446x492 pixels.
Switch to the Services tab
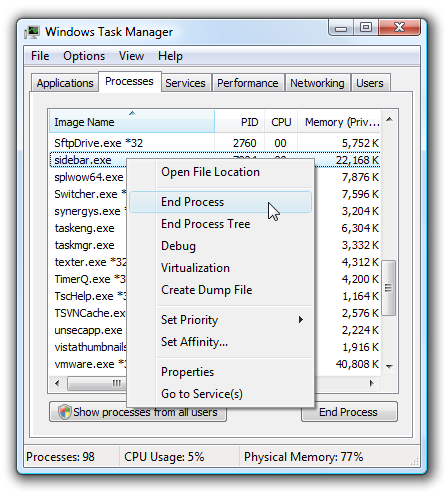185,83
